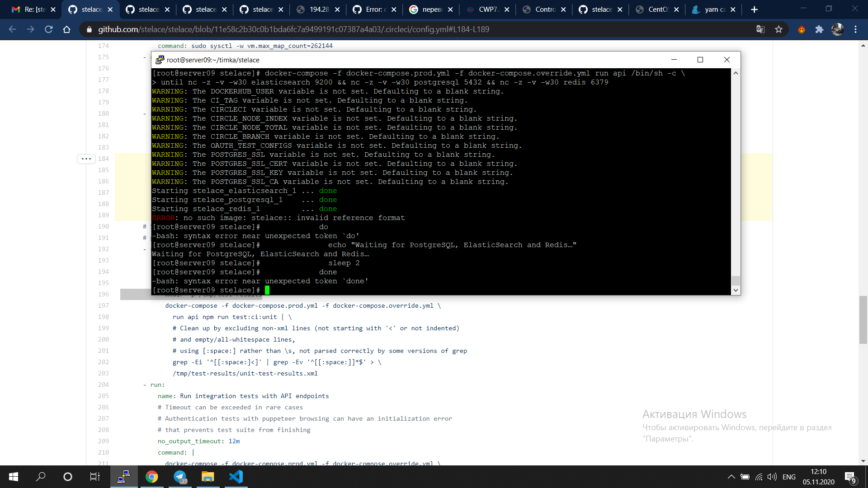Show hidden tray icons with the chevron
Viewport: 868px width, 488px height.
731,477
